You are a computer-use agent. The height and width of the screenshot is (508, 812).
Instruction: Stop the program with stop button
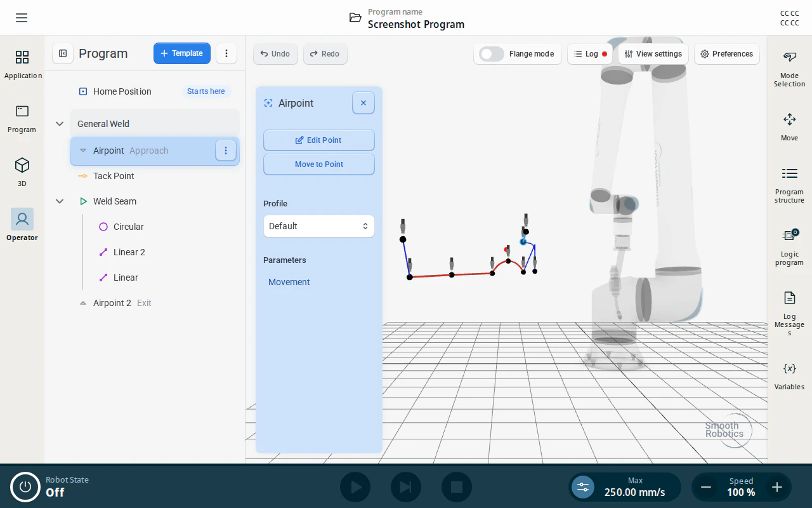[x=457, y=487]
